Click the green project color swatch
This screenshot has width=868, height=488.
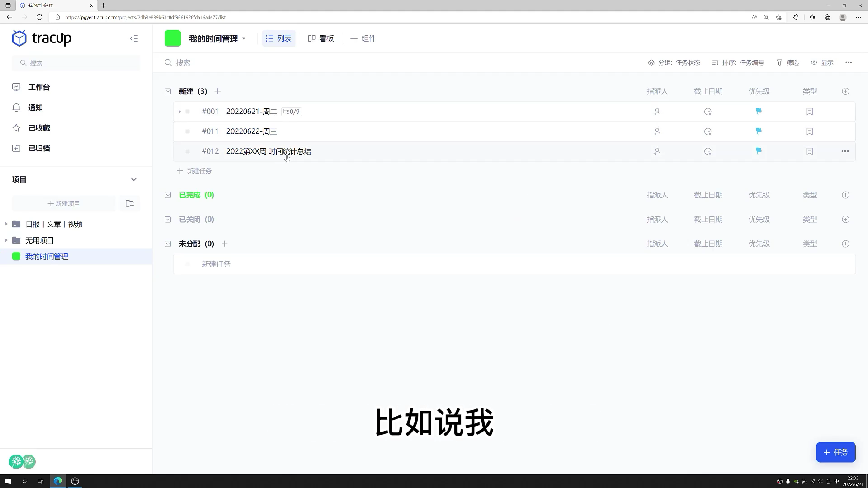tap(172, 38)
